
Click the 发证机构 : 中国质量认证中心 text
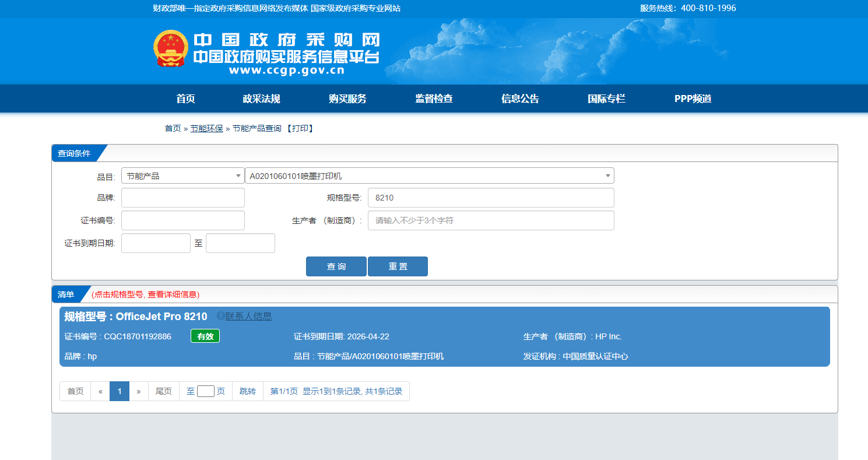576,356
